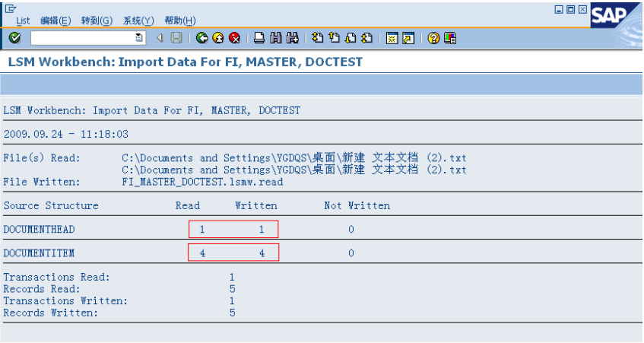Print the list with the printer icon
Screen dimensions: 644x343
point(259,38)
